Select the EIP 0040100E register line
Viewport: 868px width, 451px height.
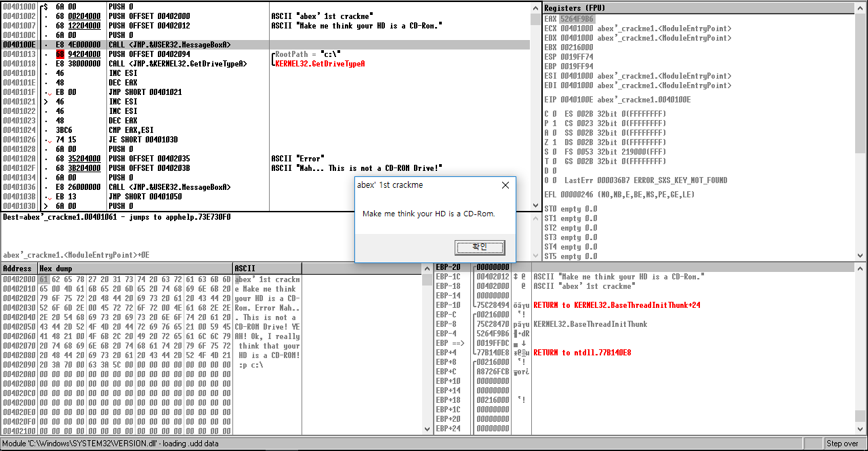tap(617, 99)
